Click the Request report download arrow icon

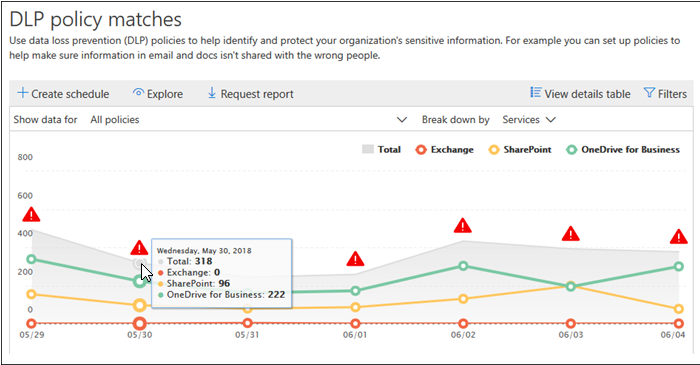[212, 93]
